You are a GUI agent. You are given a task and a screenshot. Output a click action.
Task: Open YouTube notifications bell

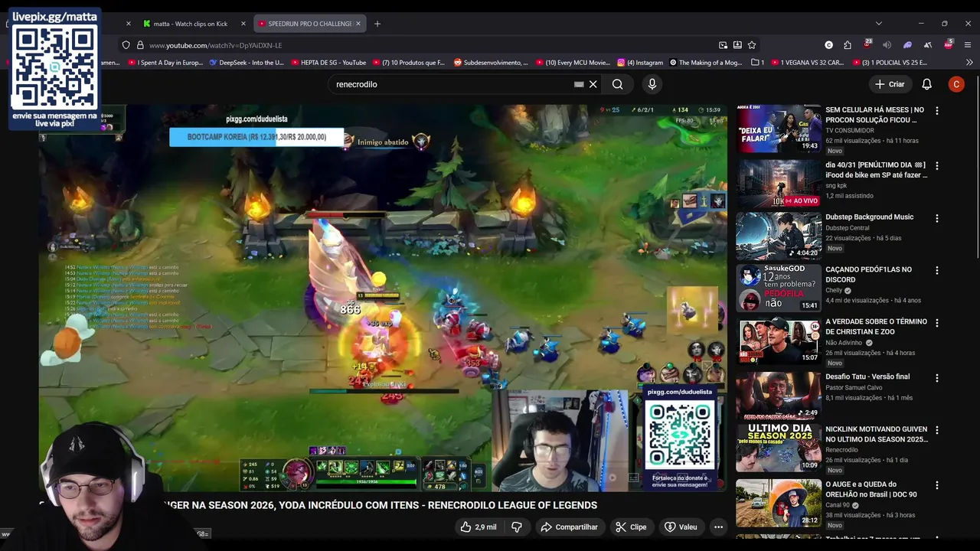[926, 84]
